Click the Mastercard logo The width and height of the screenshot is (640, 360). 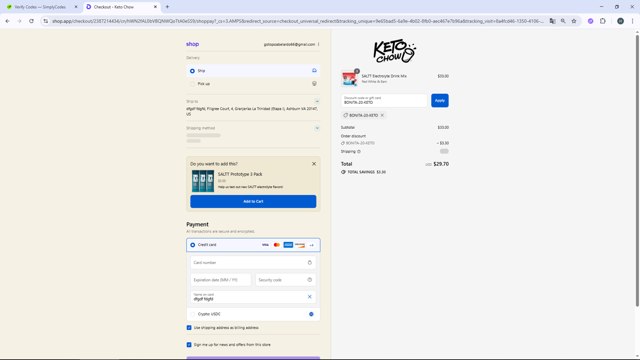pos(277,245)
